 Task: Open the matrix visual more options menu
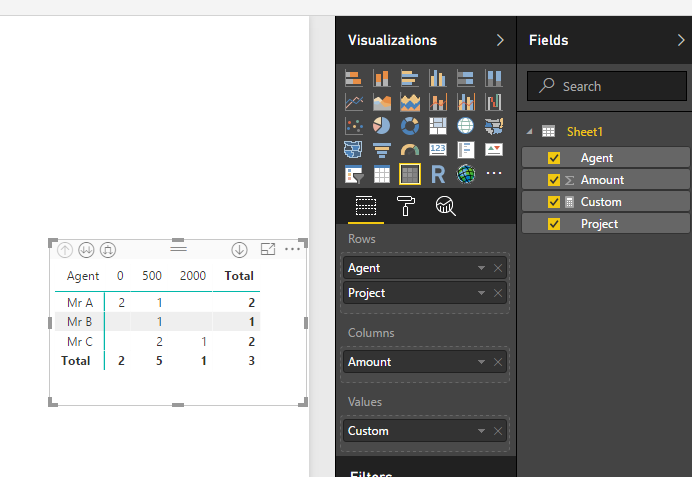(x=292, y=249)
